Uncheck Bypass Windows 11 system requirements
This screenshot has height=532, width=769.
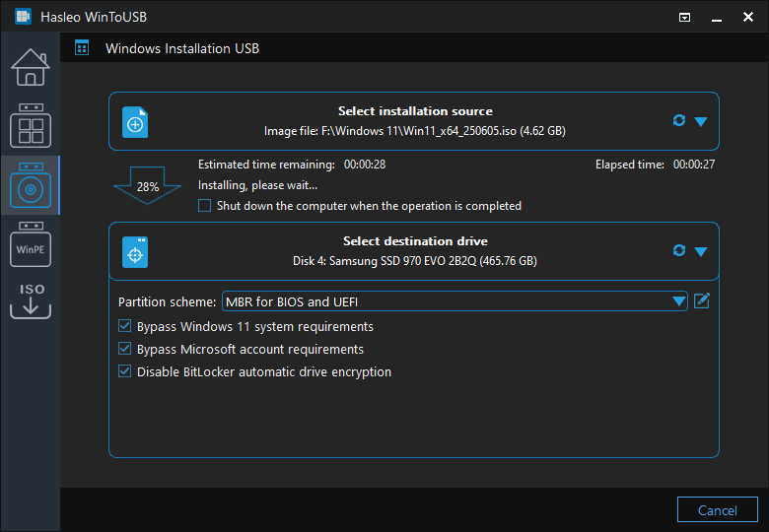pyautogui.click(x=125, y=326)
